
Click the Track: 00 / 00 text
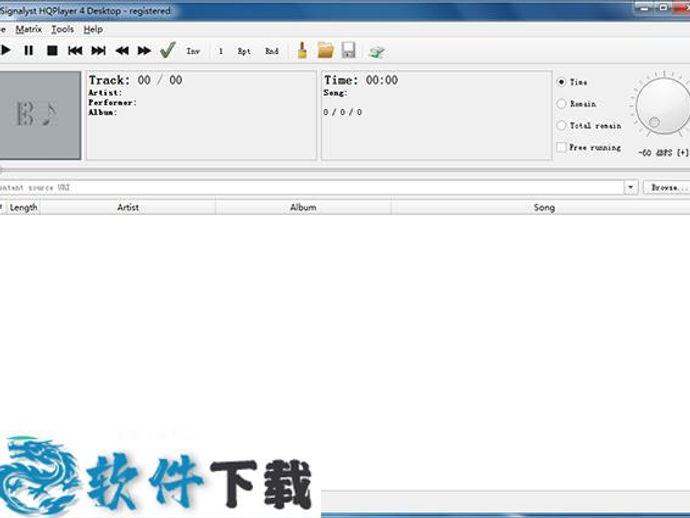[135, 80]
